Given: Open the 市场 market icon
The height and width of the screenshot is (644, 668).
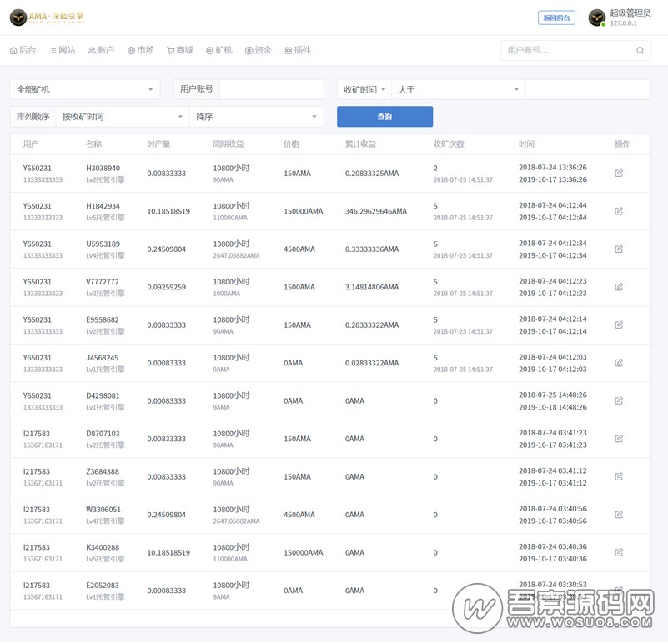Looking at the screenshot, I should (138, 50).
